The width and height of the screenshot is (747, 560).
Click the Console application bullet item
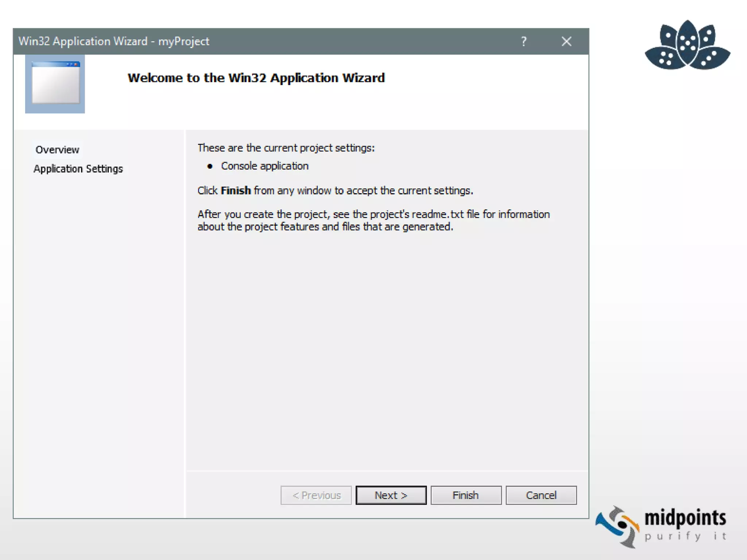[x=265, y=166]
